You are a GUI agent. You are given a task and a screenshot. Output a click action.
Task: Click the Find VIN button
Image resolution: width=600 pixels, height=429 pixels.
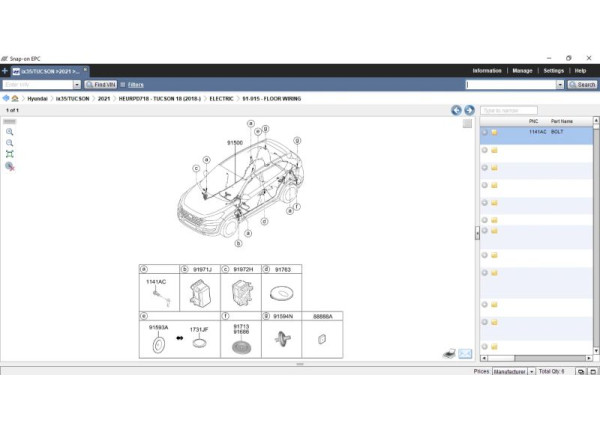point(101,85)
